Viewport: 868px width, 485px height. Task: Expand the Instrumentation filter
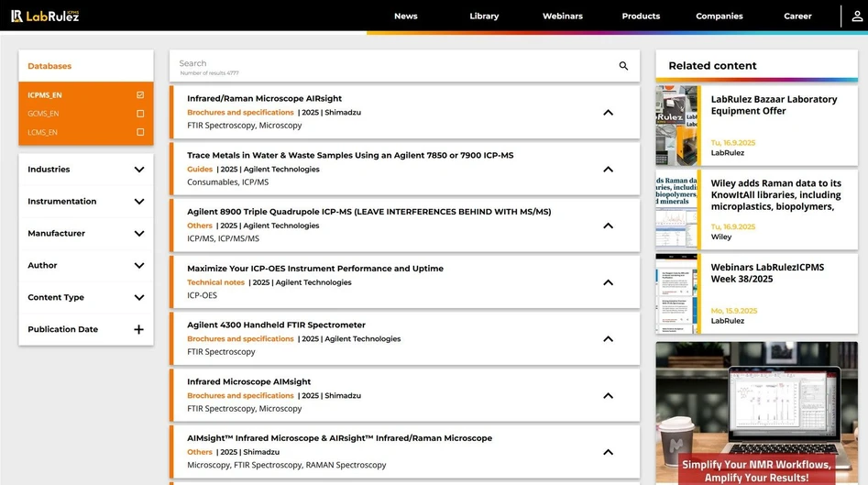pyautogui.click(x=139, y=202)
